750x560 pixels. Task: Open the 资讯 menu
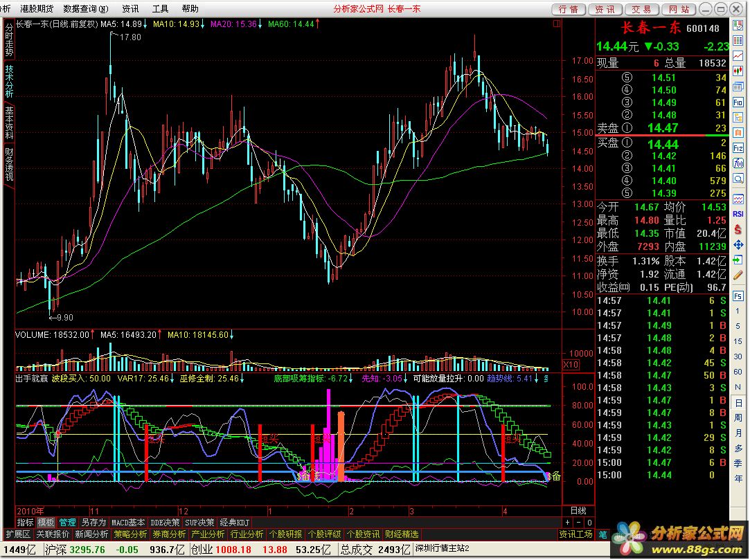pos(130,8)
